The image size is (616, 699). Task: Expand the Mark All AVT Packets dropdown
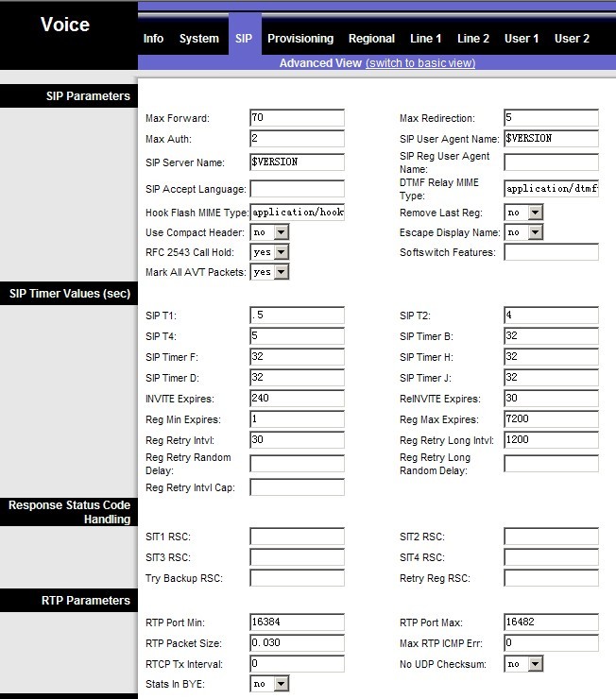(x=269, y=272)
